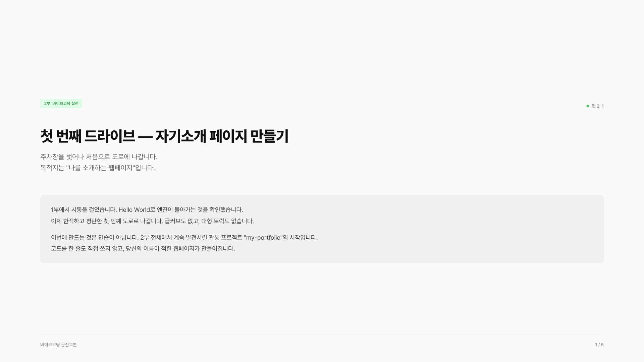644x362 pixels.
Task: Click '자기소개 페이지 만들기' in the title
Action: click(222, 136)
